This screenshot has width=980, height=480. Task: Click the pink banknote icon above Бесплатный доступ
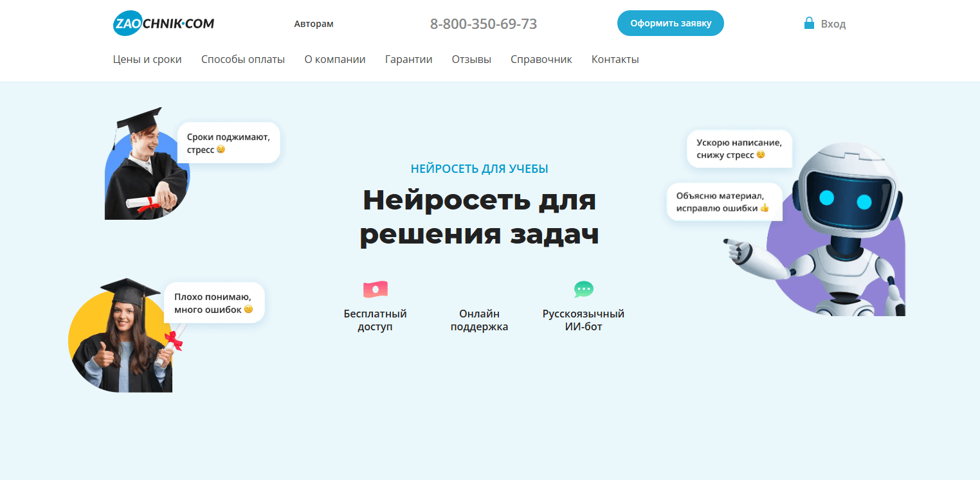tap(375, 290)
